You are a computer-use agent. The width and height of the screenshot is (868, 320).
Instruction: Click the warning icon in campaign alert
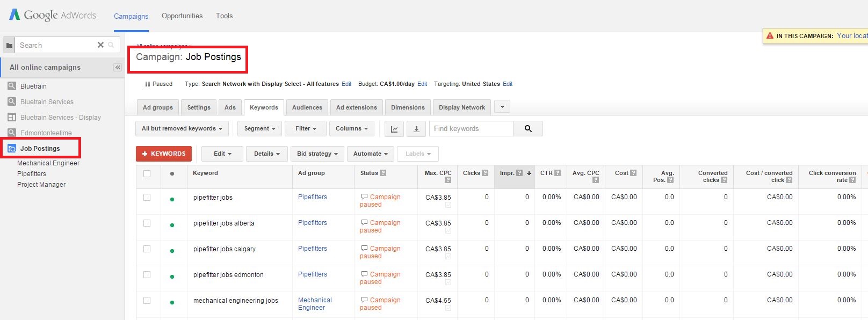(x=770, y=36)
